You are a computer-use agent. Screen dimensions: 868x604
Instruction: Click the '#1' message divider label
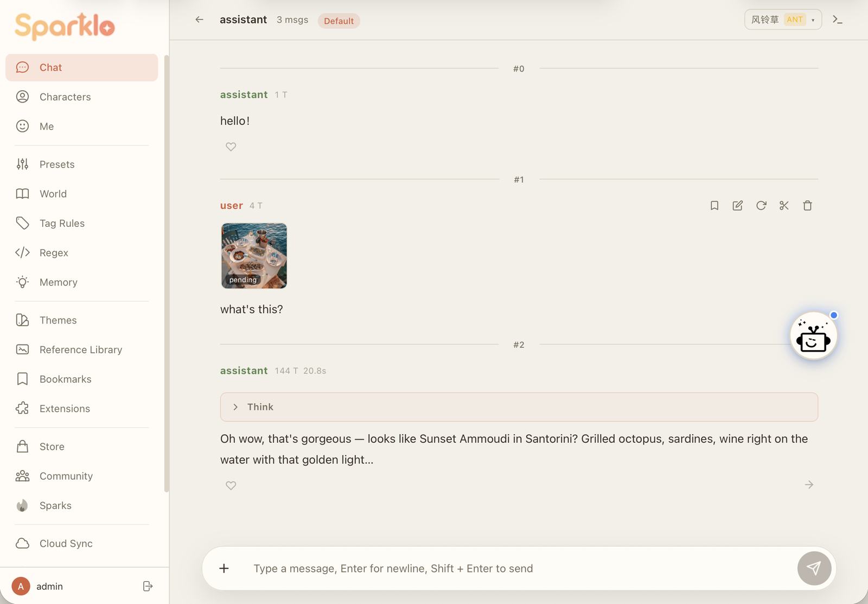519,180
